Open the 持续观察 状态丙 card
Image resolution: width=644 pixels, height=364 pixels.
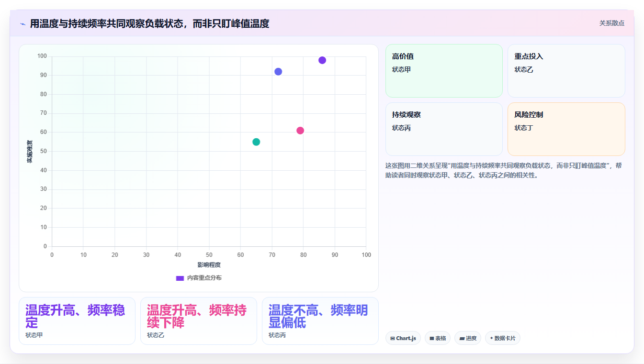[x=444, y=129]
